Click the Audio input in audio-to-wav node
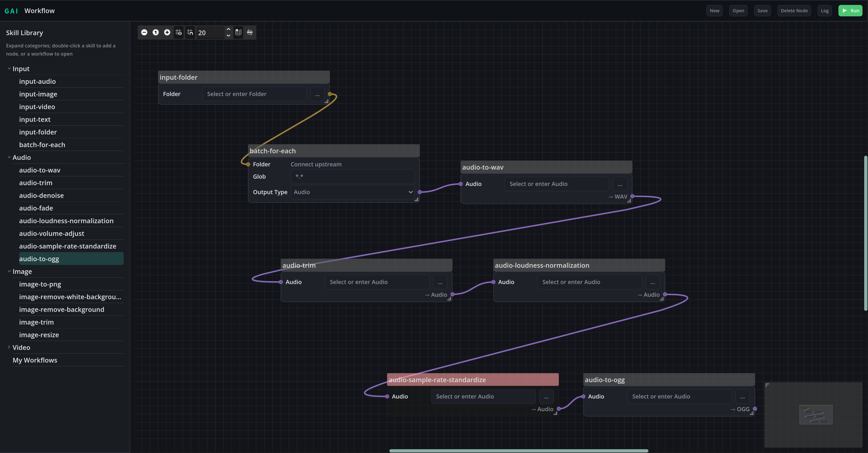This screenshot has height=453, width=868. tap(557, 184)
